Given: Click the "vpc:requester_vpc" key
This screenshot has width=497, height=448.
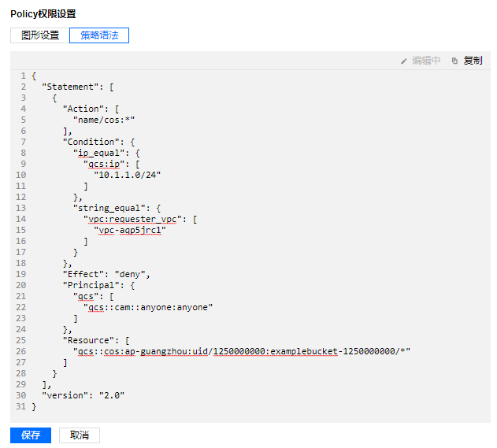Looking at the screenshot, I should [132, 219].
